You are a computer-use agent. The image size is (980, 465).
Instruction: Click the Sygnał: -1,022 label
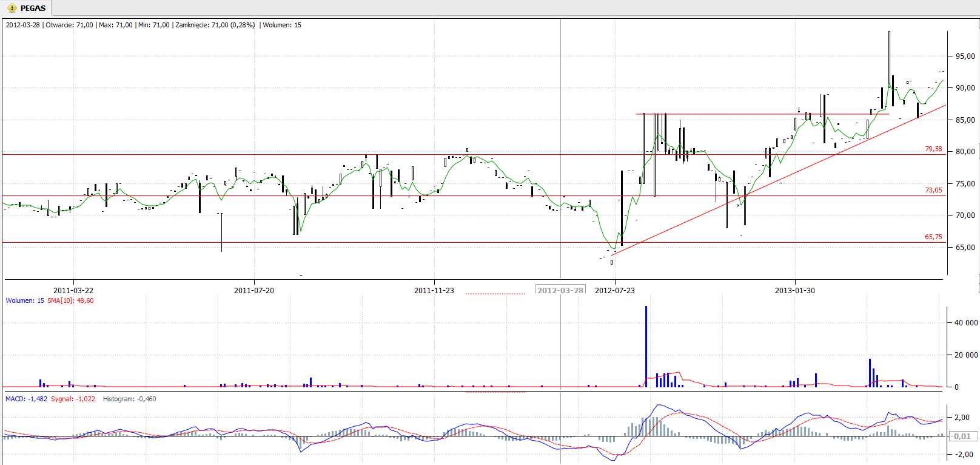[x=73, y=399]
